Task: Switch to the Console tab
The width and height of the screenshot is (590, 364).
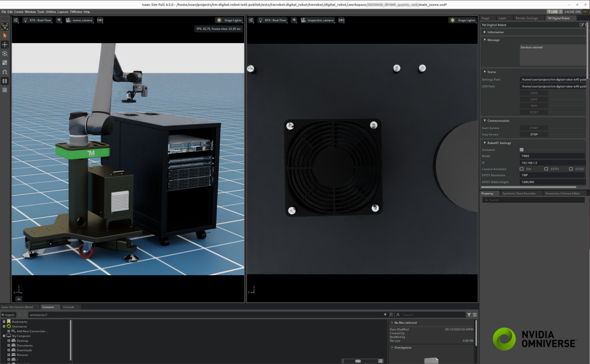Action: click(x=69, y=307)
